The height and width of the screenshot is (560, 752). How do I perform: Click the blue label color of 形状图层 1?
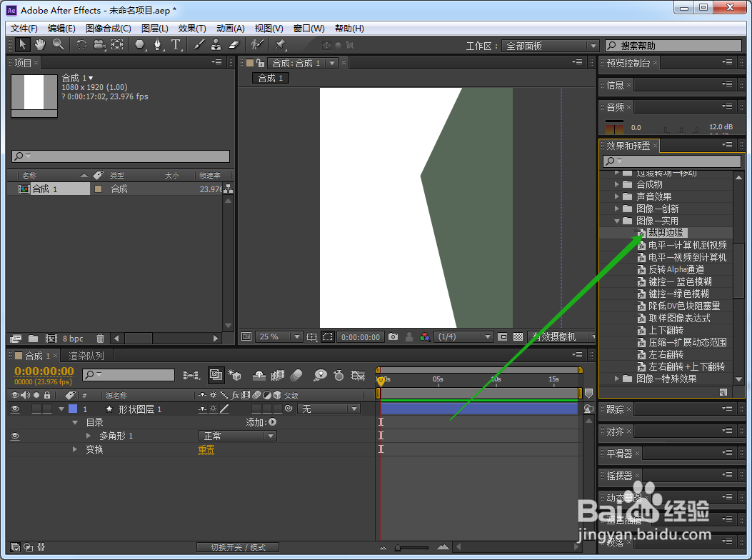click(73, 409)
